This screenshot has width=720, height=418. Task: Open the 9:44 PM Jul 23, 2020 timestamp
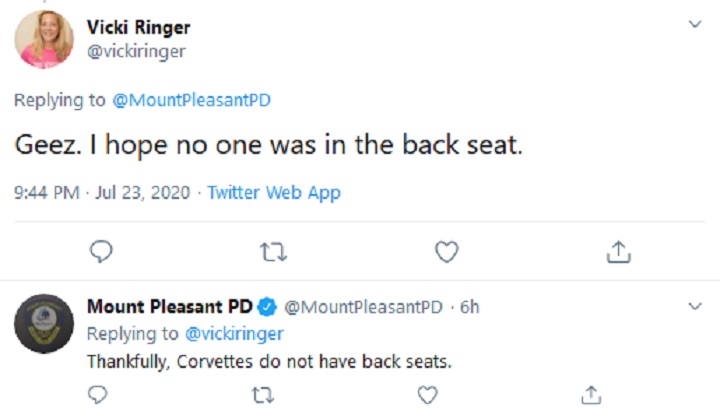[x=102, y=192]
